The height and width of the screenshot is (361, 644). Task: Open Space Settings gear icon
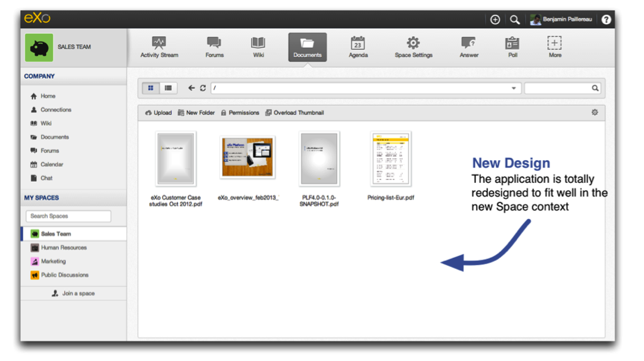tap(413, 43)
